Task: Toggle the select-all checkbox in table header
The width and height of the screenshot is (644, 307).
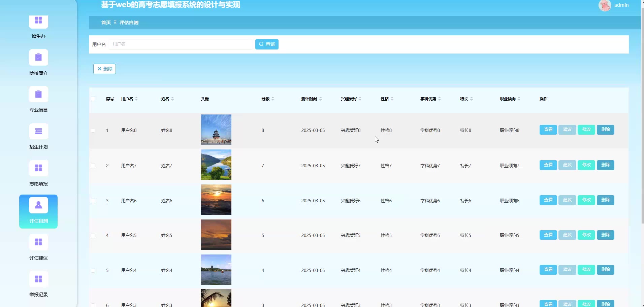Action: (93, 99)
